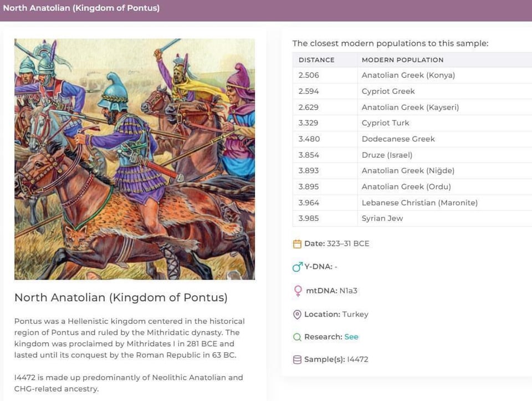Click the database icon beside Sample(s)

point(297,359)
